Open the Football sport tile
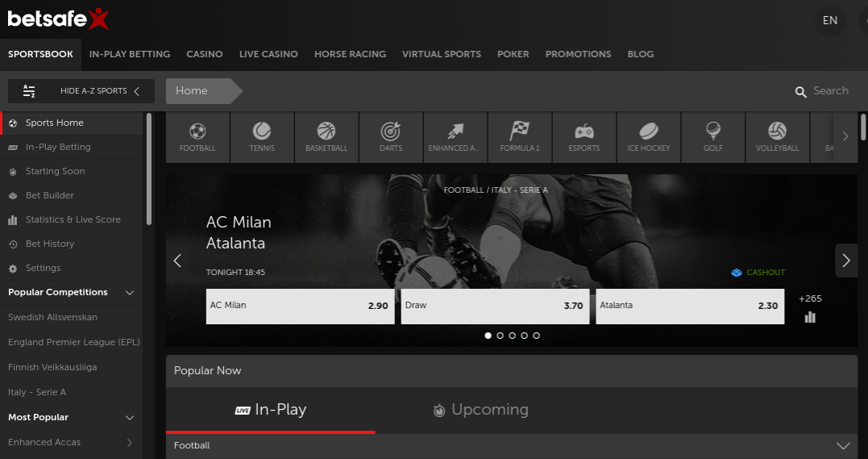The width and height of the screenshot is (868, 459). pyautogui.click(x=197, y=137)
